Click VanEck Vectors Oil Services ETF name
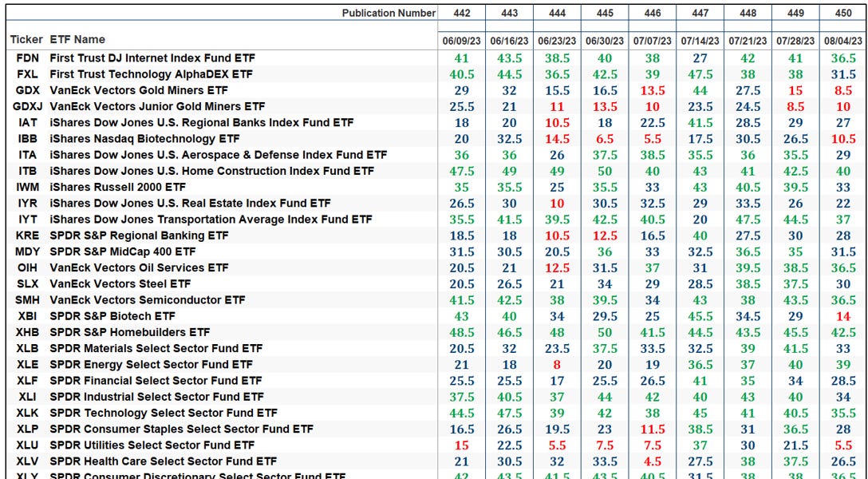The image size is (868, 479). click(x=139, y=267)
